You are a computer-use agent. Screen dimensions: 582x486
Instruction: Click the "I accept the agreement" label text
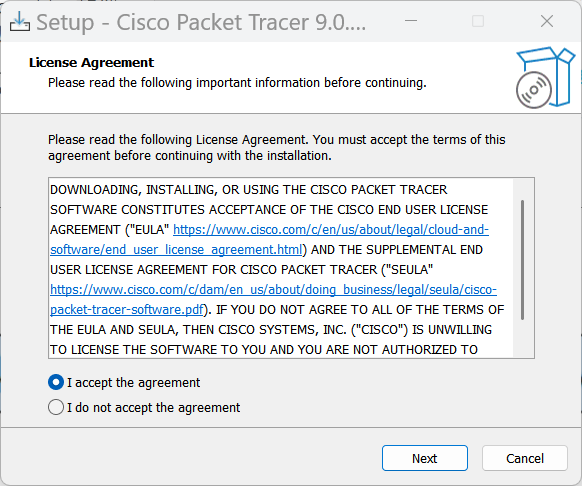point(133,383)
